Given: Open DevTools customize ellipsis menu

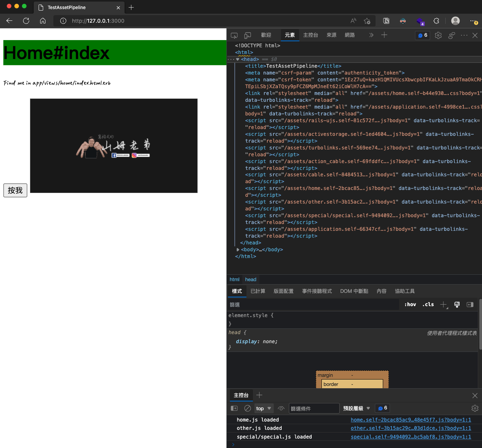Looking at the screenshot, I should click(464, 35).
